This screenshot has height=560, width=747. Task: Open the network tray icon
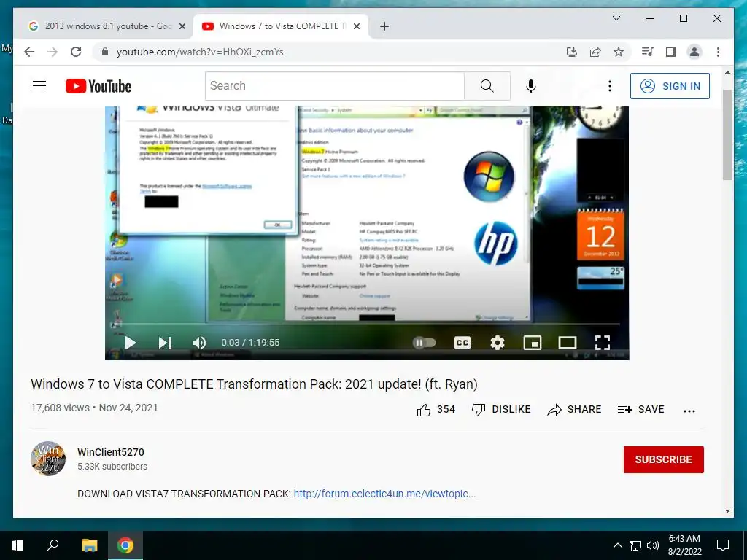(635, 545)
